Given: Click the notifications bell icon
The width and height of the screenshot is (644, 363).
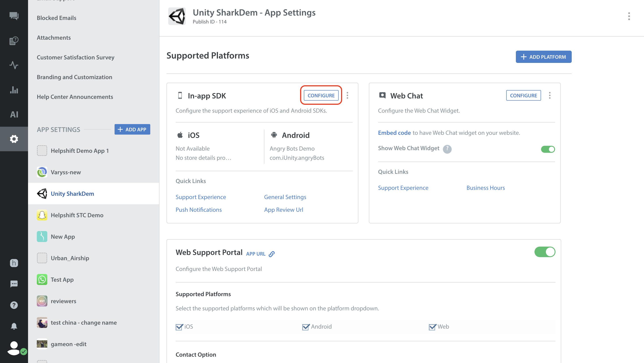Looking at the screenshot, I should pyautogui.click(x=14, y=326).
